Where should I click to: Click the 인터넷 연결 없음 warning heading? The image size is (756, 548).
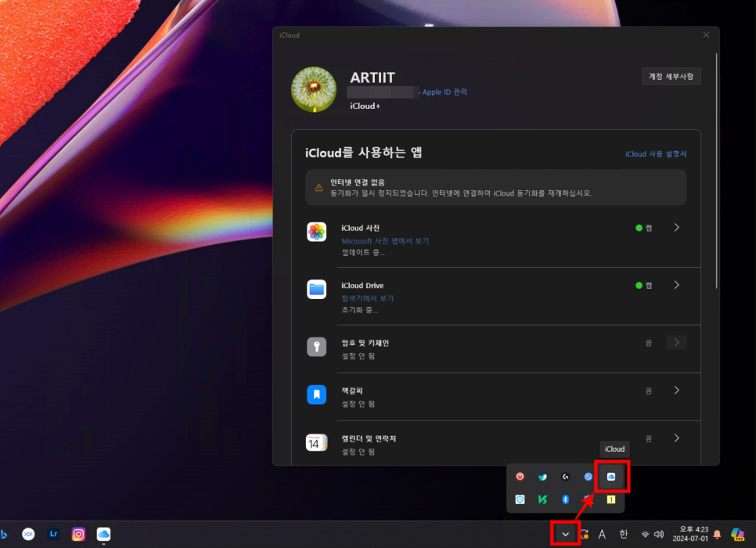click(358, 182)
